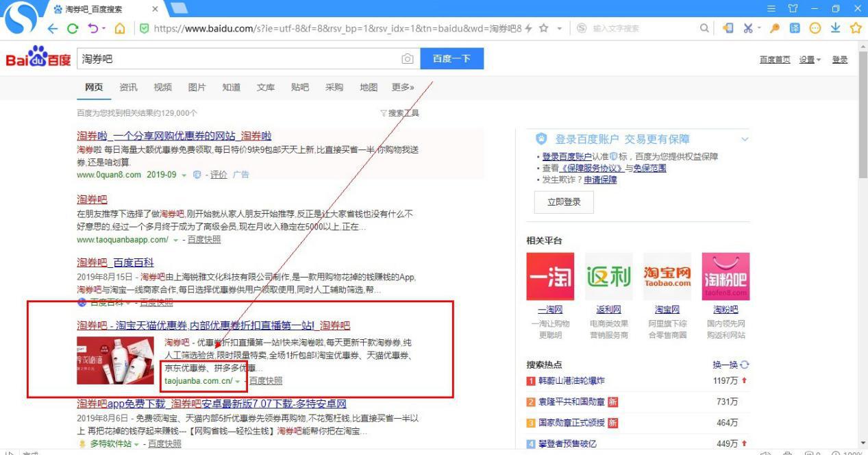The width and height of the screenshot is (868, 455).
Task: Click the camera icon inside the search box
Action: point(408,59)
